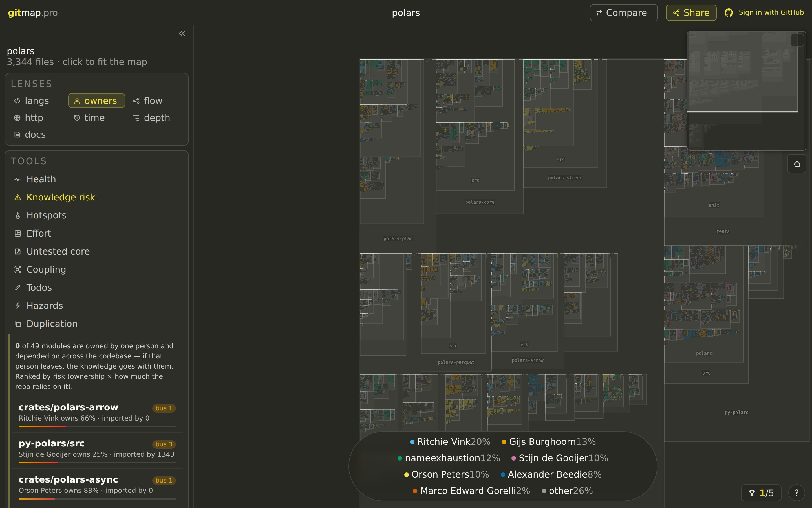Open the Health tool
812x508 pixels.
click(x=97, y=179)
